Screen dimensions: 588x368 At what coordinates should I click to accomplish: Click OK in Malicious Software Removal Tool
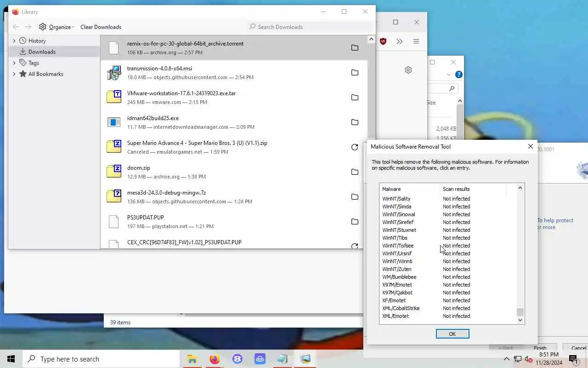click(452, 334)
